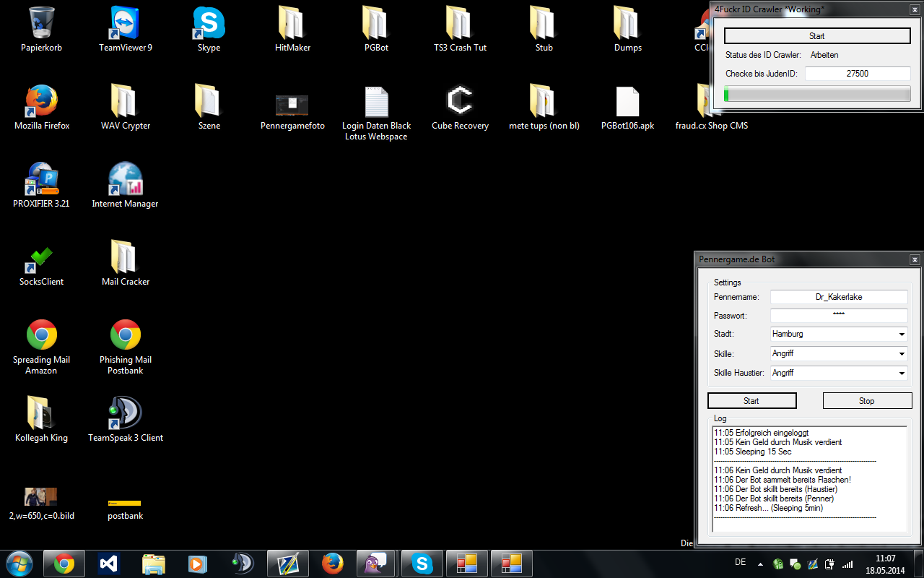The width and height of the screenshot is (924, 578).
Task: Show hidden icons in the system tray
Action: 760,564
